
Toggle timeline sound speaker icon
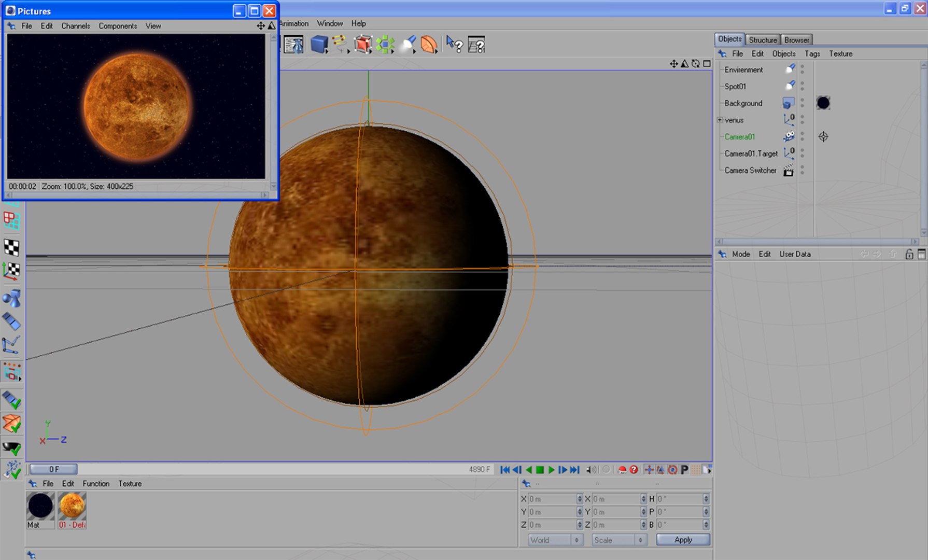(x=591, y=470)
